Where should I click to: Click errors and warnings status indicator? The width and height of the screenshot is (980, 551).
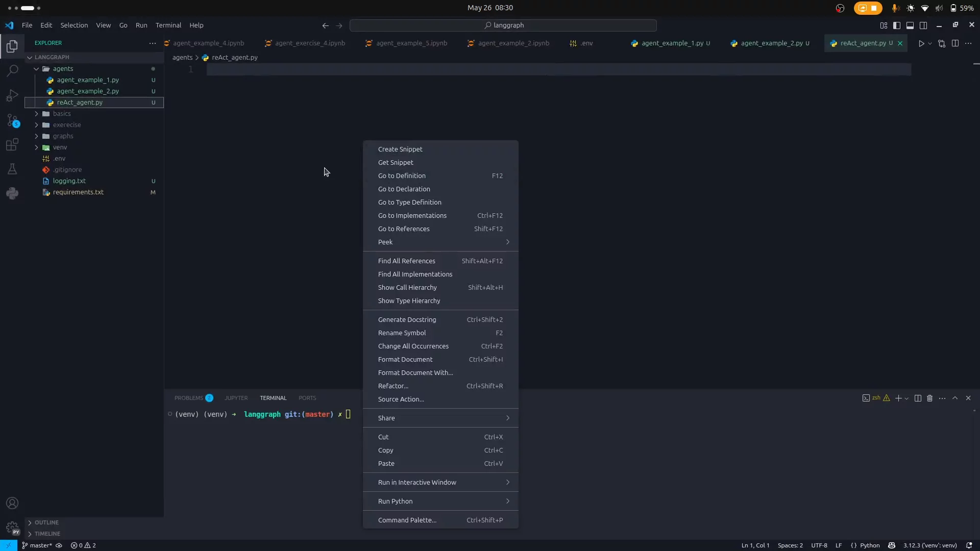[x=83, y=546]
